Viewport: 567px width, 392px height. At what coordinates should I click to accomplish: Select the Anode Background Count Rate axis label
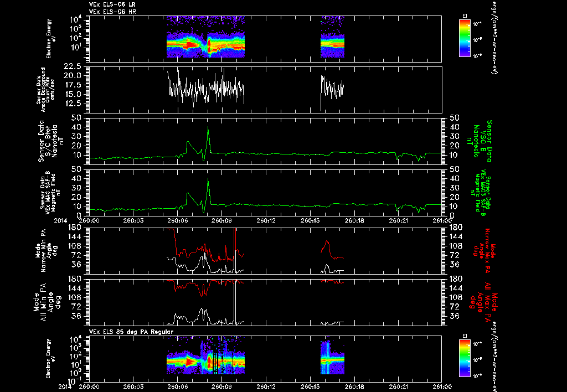coord(45,90)
